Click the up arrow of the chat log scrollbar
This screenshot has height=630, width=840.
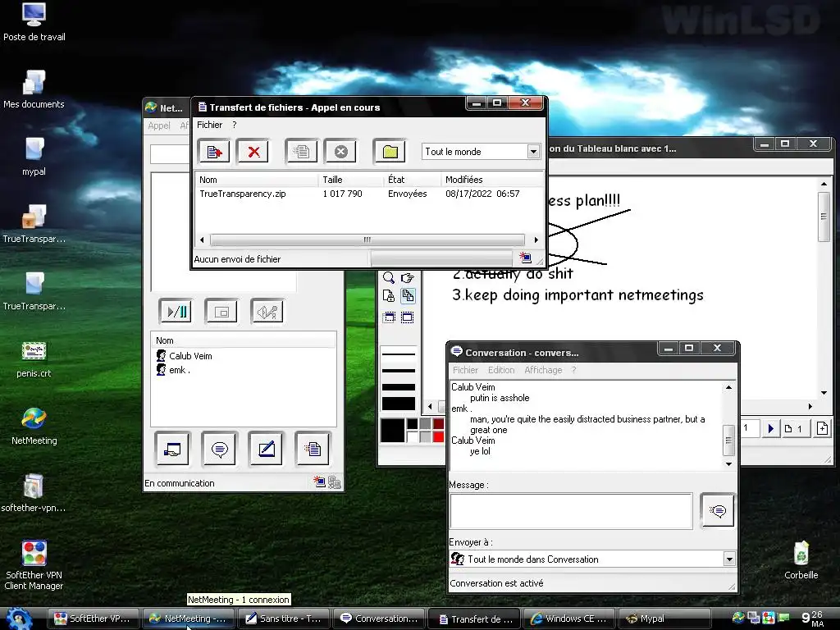(728, 387)
